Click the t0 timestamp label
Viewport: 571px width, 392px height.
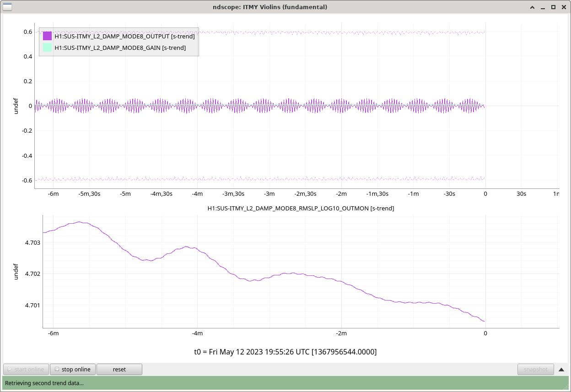(285, 352)
